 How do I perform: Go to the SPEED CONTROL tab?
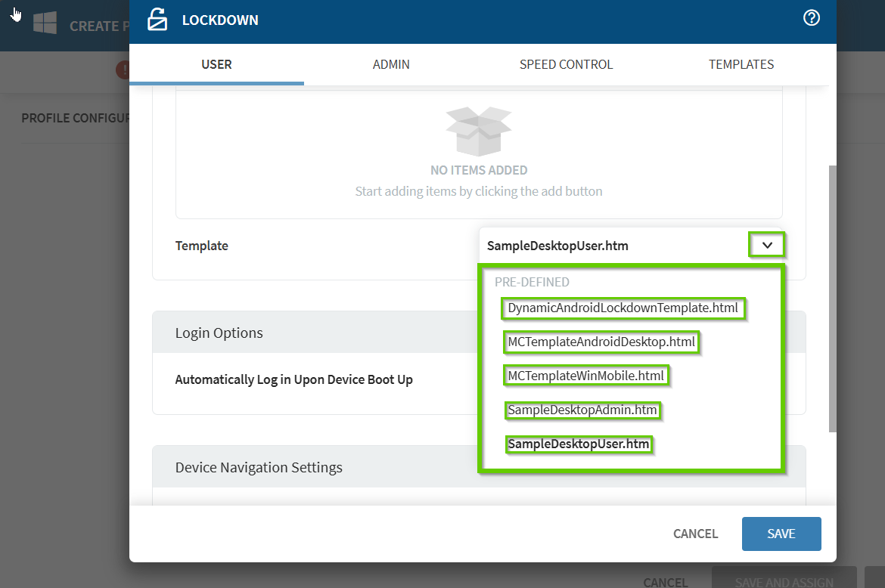click(566, 64)
